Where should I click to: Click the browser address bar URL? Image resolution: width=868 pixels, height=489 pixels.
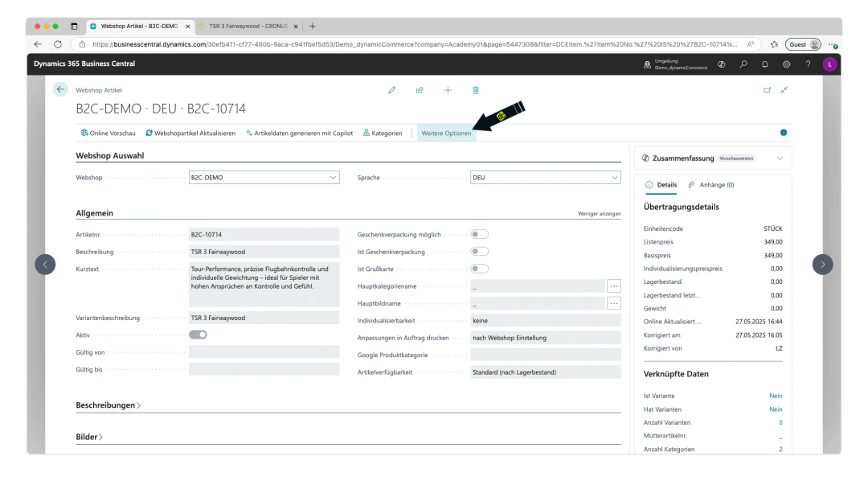pos(414,44)
